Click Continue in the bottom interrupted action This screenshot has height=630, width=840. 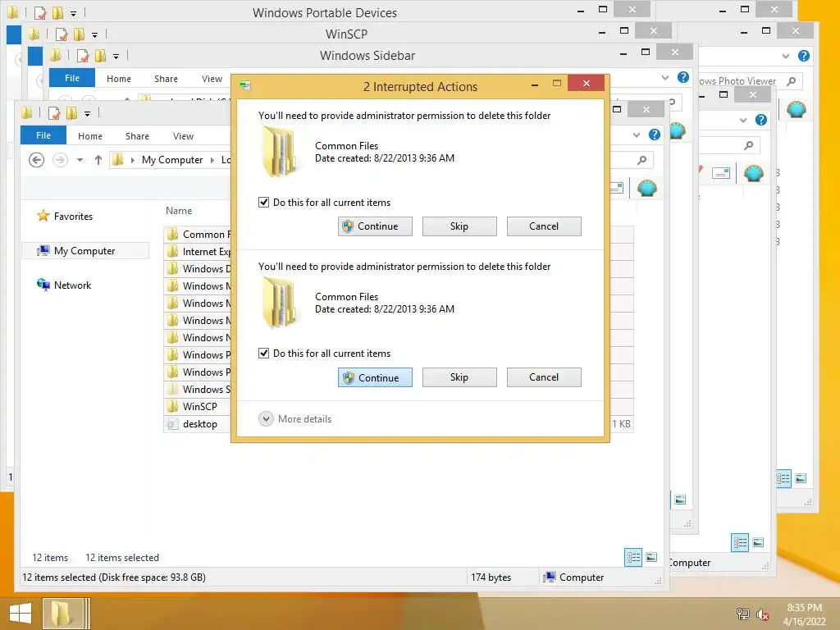(375, 377)
